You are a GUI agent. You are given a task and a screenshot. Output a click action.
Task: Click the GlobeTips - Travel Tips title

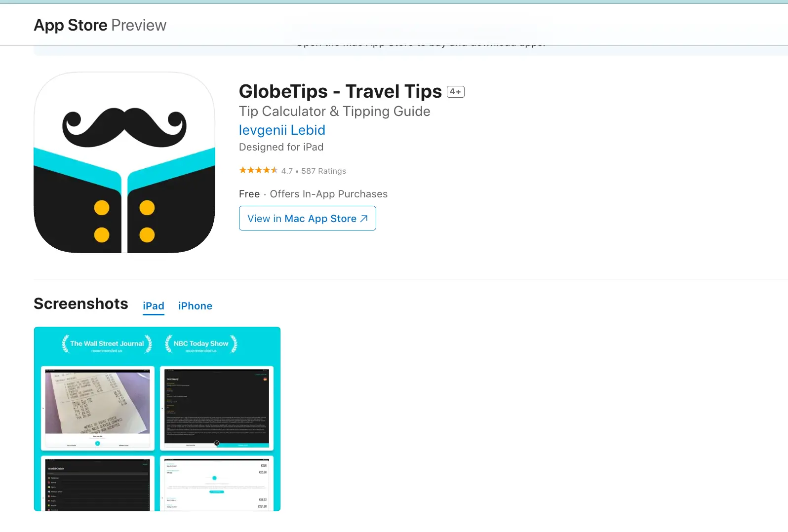340,92
